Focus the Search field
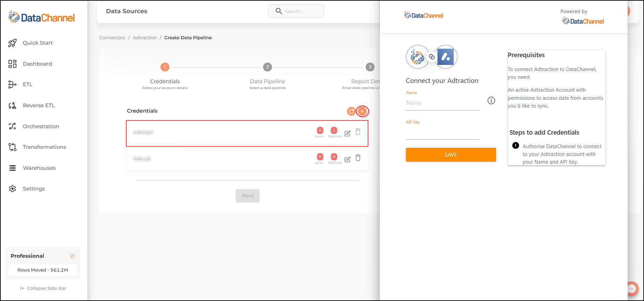Image resolution: width=644 pixels, height=301 pixels. (296, 11)
